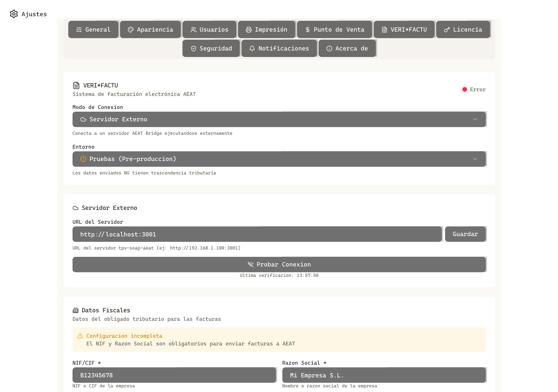
Task: Click the cloud icon next to Servidor Externo
Action: [x=76, y=208]
